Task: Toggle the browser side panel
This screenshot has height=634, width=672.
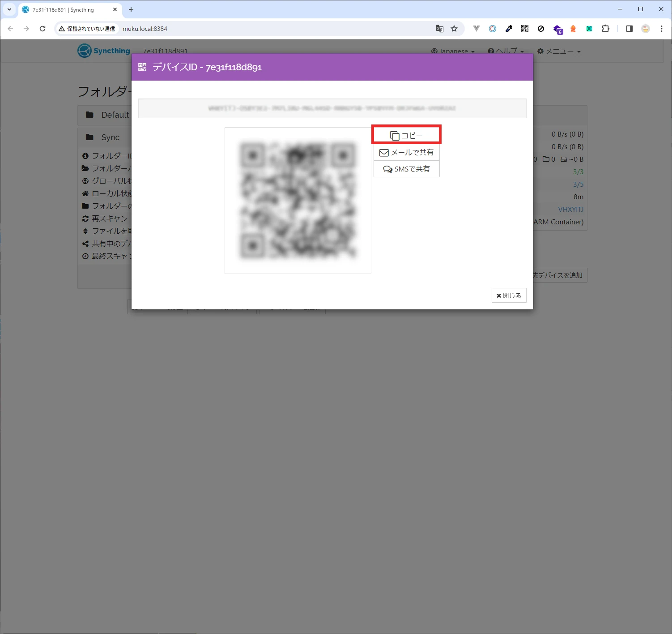Action: coord(629,29)
